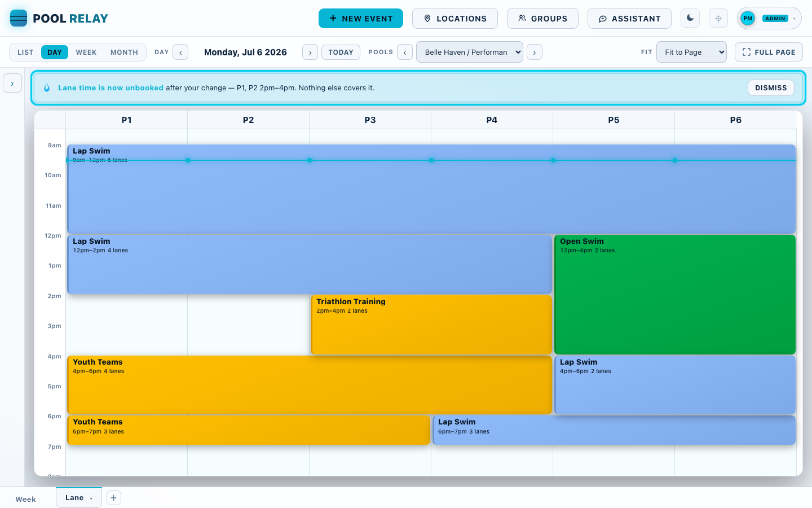Screen dimensions: 812x508
Task: Open the PM admin account menu
Action: pyautogui.click(x=769, y=18)
